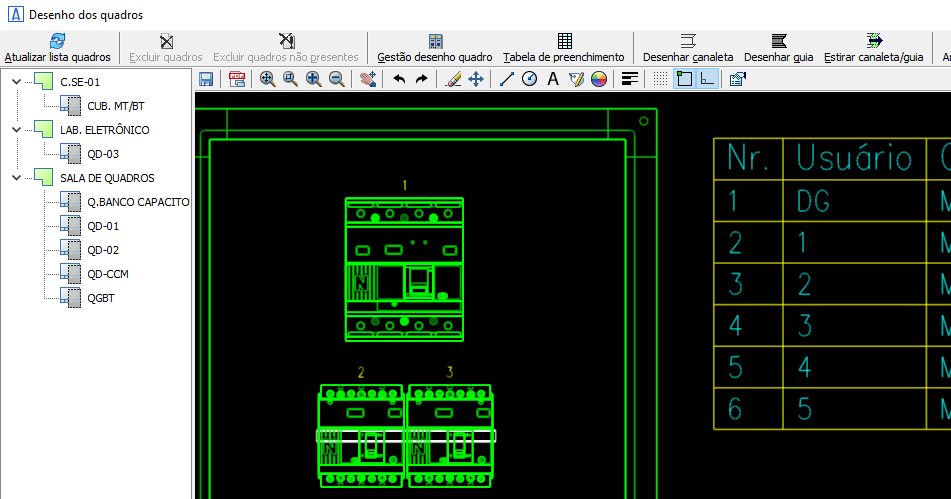Select breaker number 2 in the drawing
The height and width of the screenshot is (499, 951).
pos(361,435)
